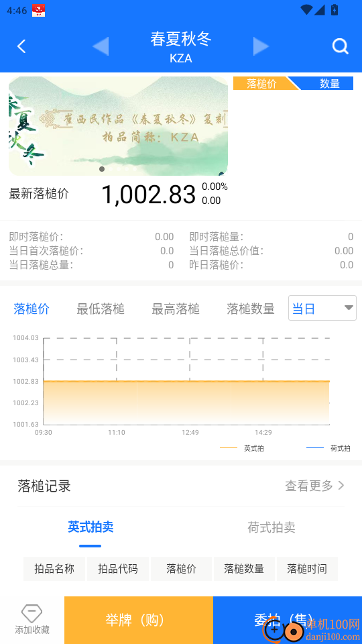Tap the 委拍（售） sell button
The width and height of the screenshot is (362, 644).
pos(288,620)
